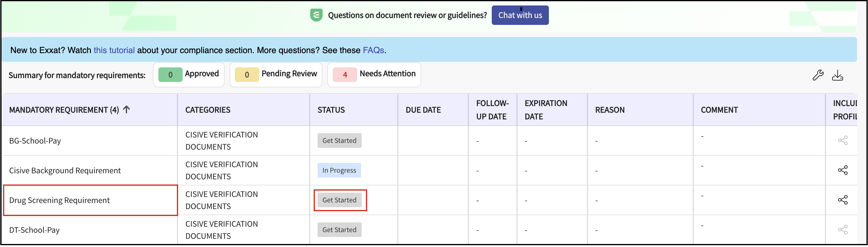Click the category cell for Drug Screening Requirement

[x=244, y=200]
